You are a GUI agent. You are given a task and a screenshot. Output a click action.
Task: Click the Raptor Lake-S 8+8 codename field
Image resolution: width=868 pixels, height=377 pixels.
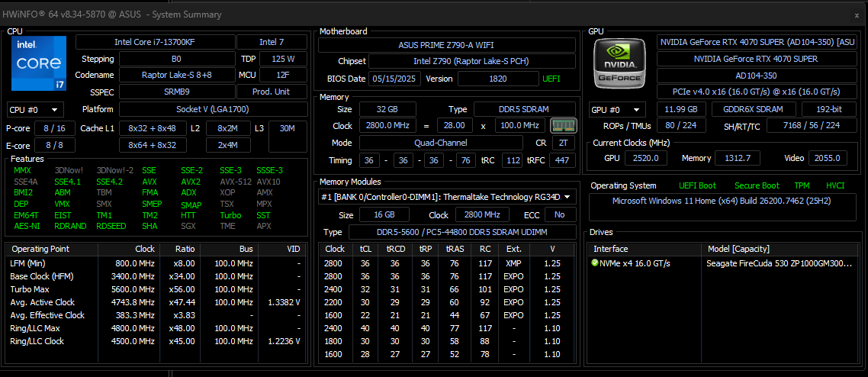[x=177, y=75]
